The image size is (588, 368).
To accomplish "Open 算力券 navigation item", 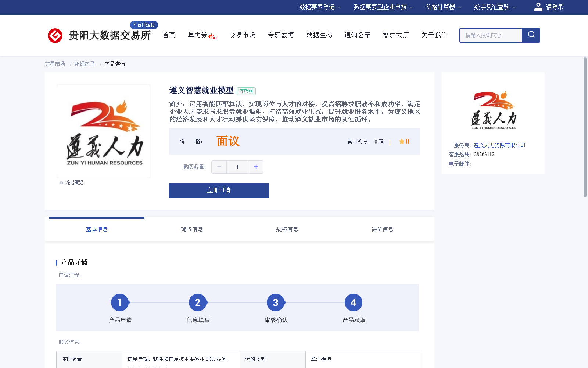I will [198, 35].
